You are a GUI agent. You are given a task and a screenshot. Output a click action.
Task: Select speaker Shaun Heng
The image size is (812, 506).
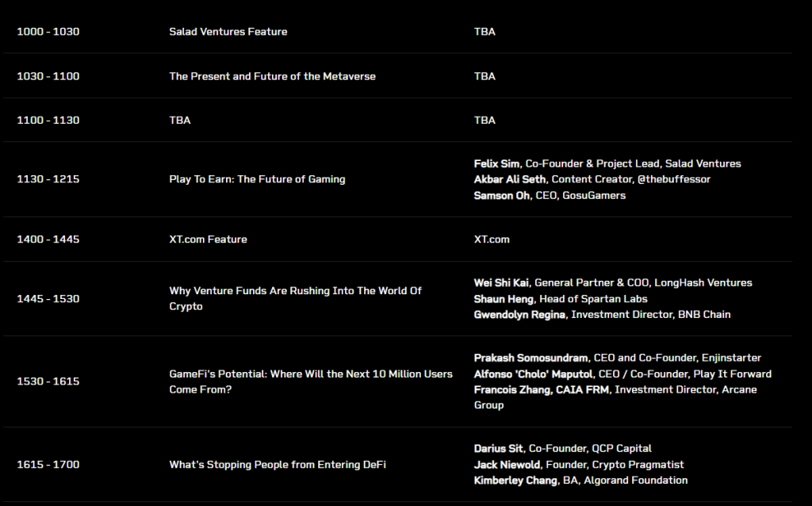504,299
